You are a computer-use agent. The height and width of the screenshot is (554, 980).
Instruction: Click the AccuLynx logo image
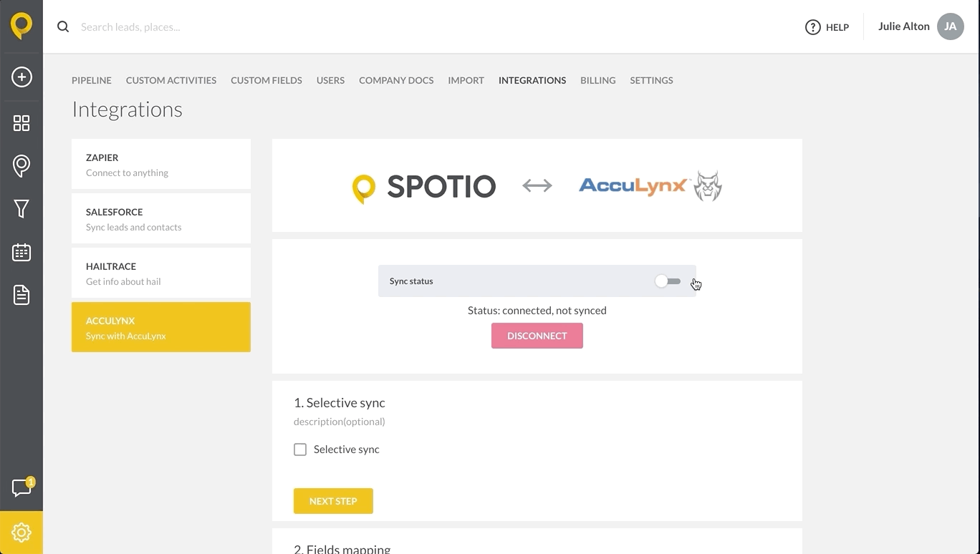pyautogui.click(x=650, y=185)
